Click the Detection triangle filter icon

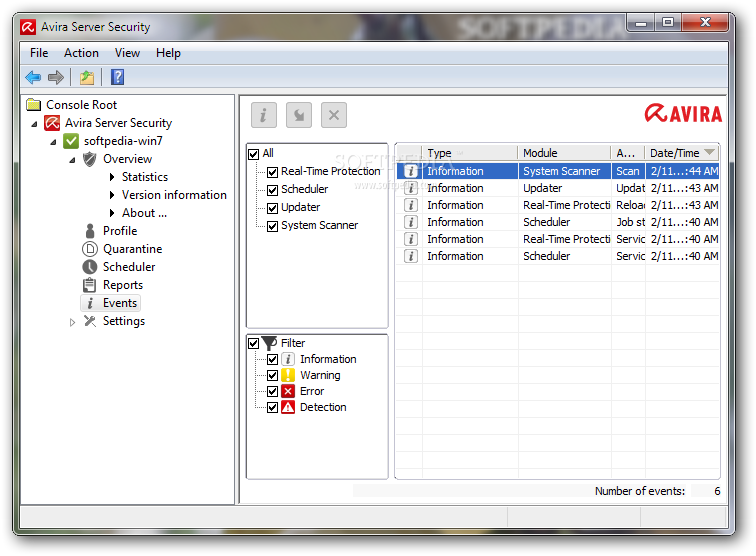pyautogui.click(x=288, y=407)
